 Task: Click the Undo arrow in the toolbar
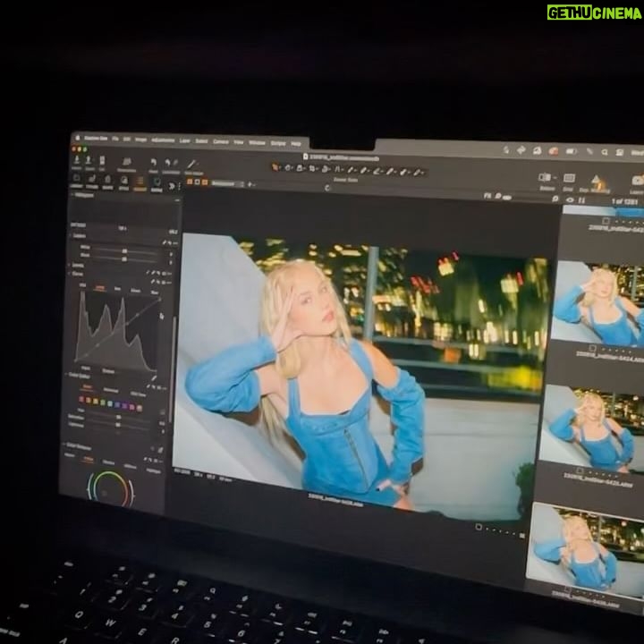(x=167, y=162)
